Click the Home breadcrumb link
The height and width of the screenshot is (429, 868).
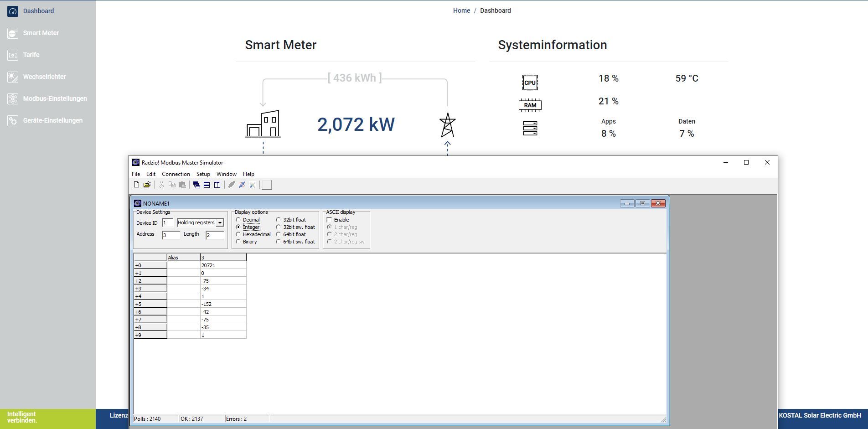click(461, 10)
